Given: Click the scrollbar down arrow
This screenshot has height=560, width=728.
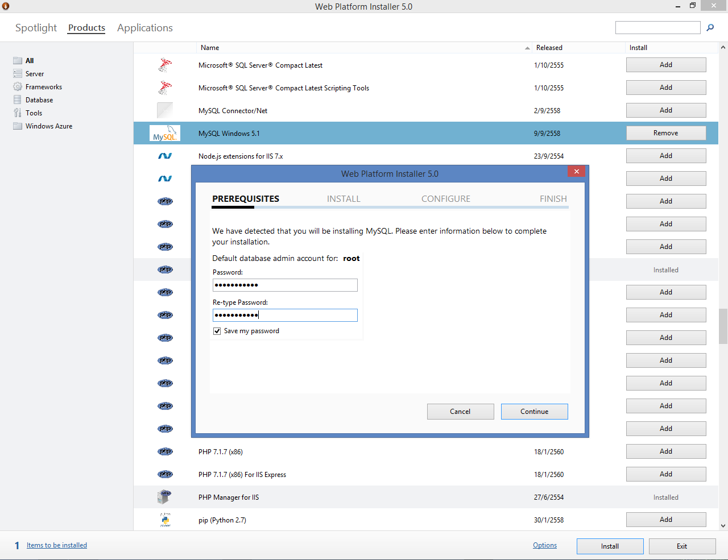Looking at the screenshot, I should 723,526.
